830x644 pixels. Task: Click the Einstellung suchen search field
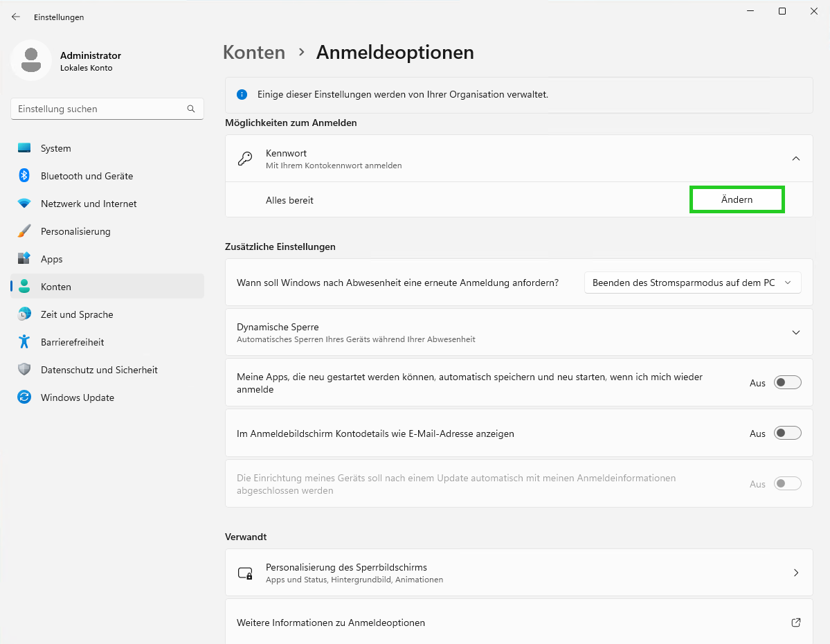pyautogui.click(x=107, y=109)
